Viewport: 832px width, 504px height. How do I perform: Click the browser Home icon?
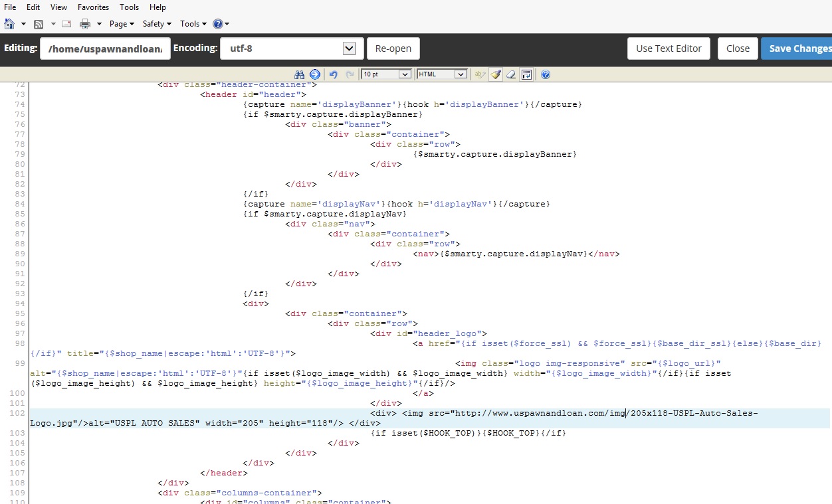pyautogui.click(x=9, y=24)
